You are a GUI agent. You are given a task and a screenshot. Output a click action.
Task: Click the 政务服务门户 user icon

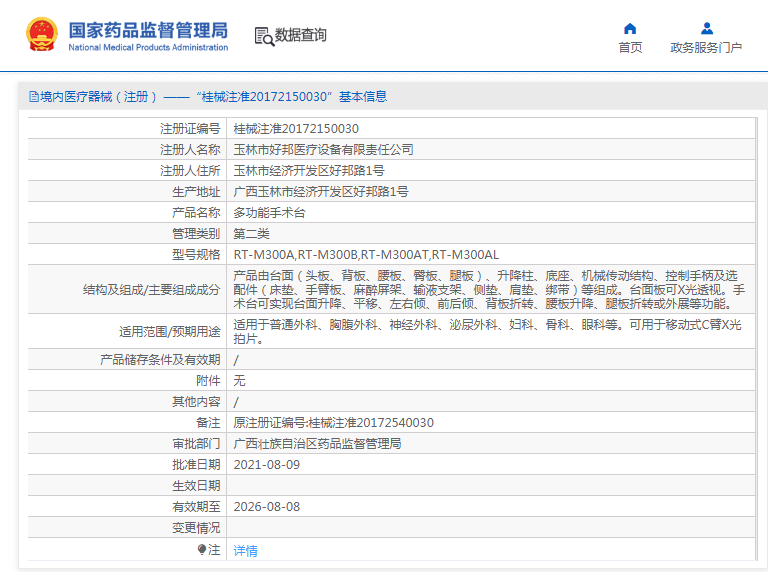[x=706, y=28]
